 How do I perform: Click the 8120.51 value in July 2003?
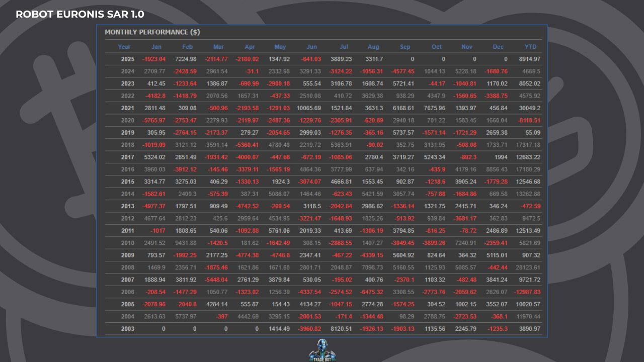[341, 329]
